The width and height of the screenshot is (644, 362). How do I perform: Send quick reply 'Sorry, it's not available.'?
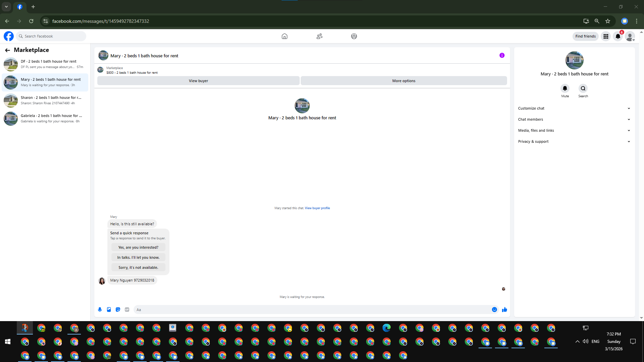[x=138, y=267]
